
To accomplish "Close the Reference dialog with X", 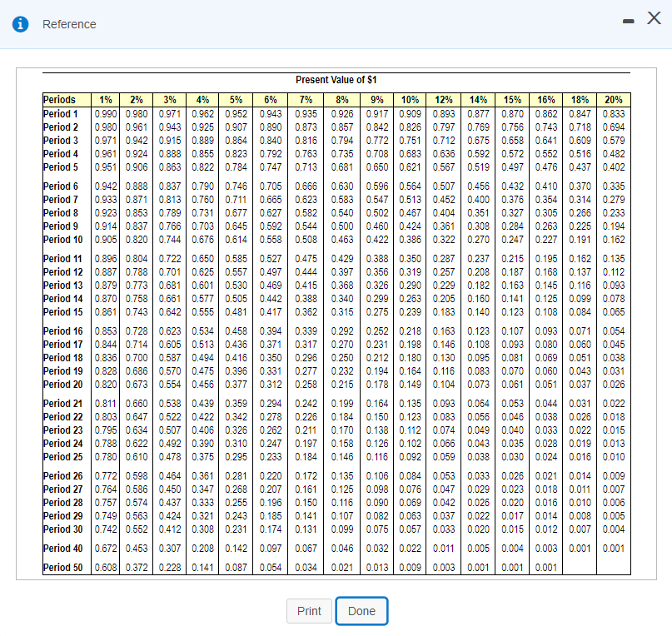I will [654, 18].
